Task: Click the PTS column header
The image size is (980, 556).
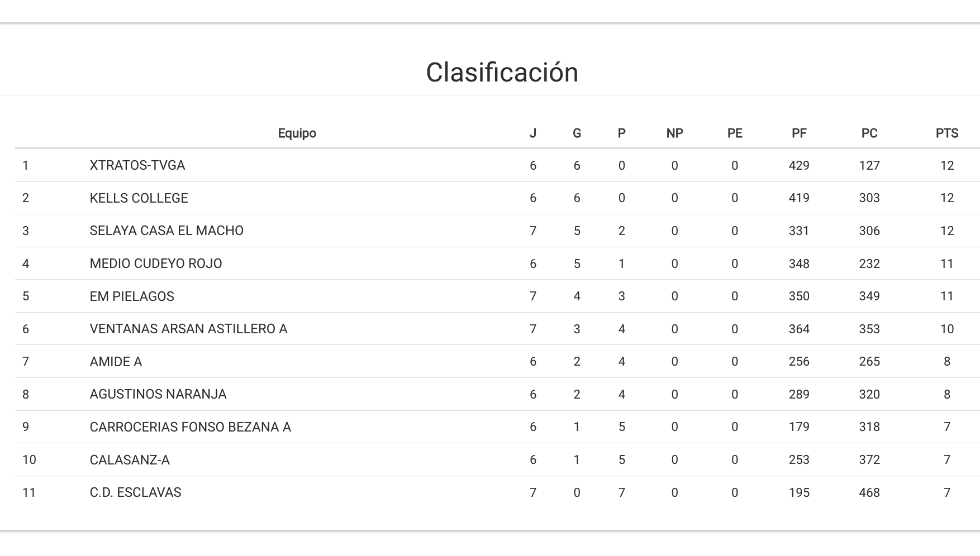Action: 946,133
